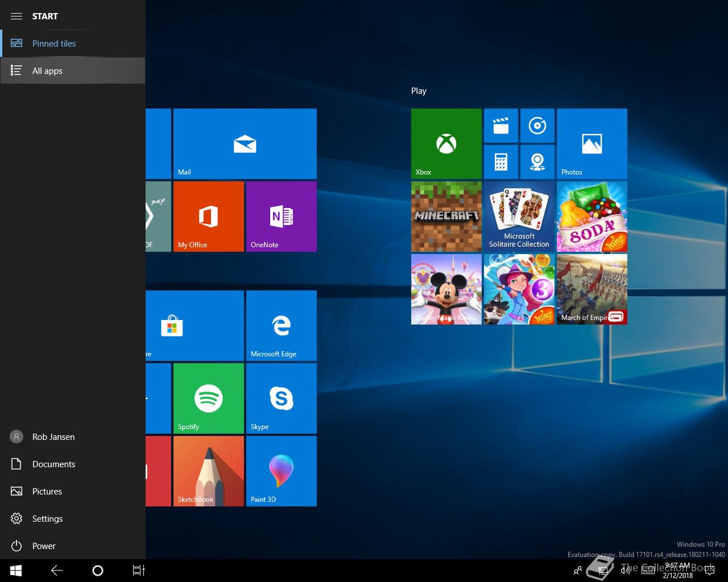Open Rob Jansen account options
The width and height of the screenshot is (728, 582).
click(73, 436)
